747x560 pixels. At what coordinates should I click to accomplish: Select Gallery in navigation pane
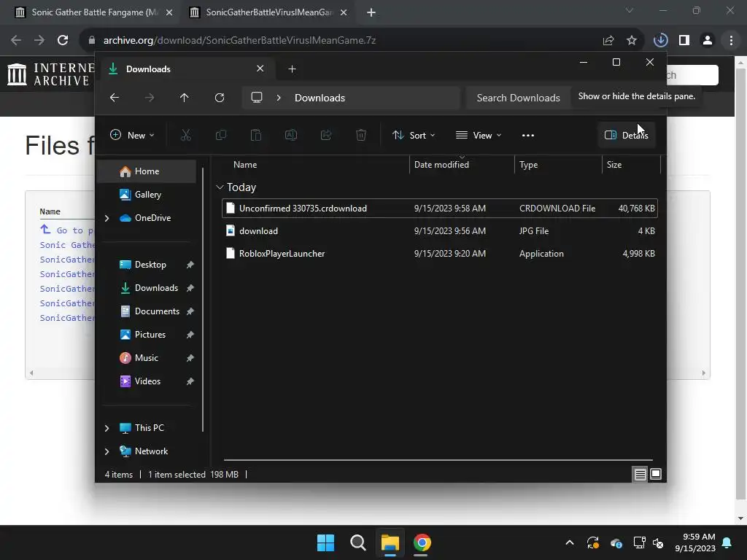[146, 195]
